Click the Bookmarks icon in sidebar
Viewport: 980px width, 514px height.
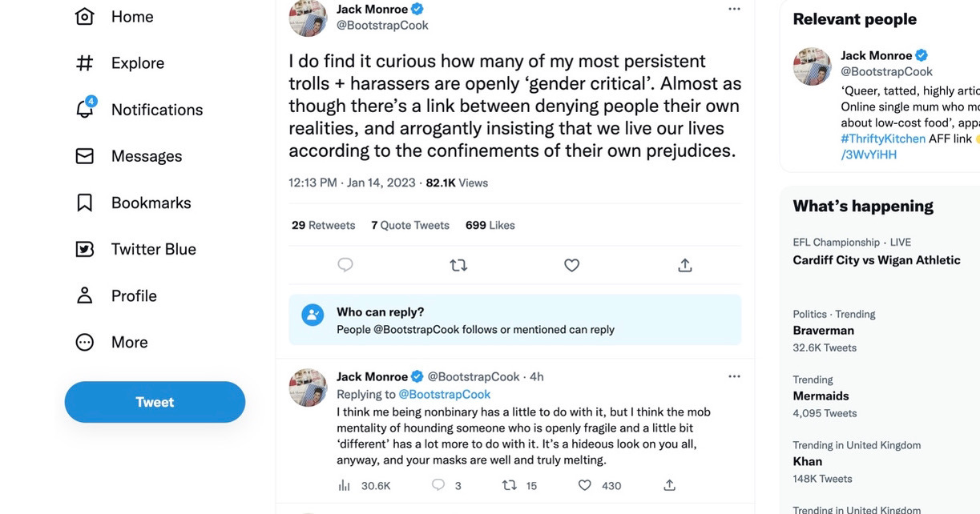[85, 203]
